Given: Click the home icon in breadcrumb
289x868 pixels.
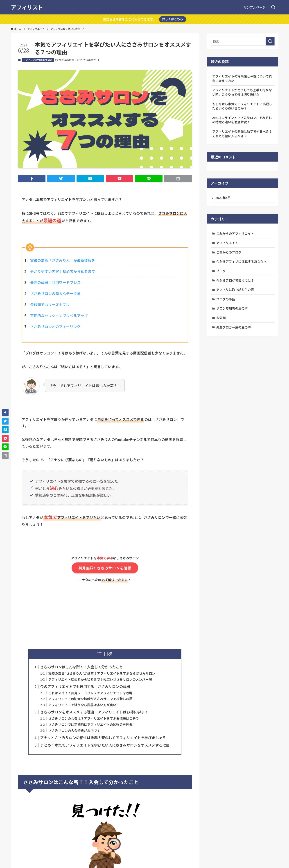Looking at the screenshot, I should pos(12,29).
